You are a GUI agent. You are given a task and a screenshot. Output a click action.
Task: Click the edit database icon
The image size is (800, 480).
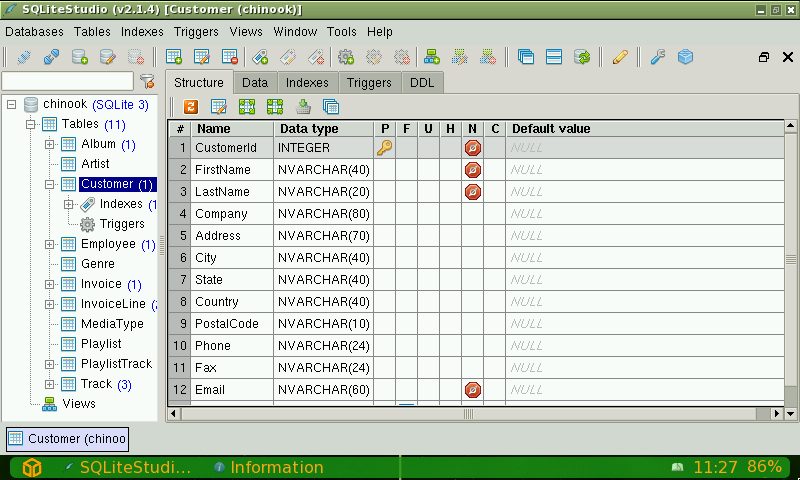(108, 57)
